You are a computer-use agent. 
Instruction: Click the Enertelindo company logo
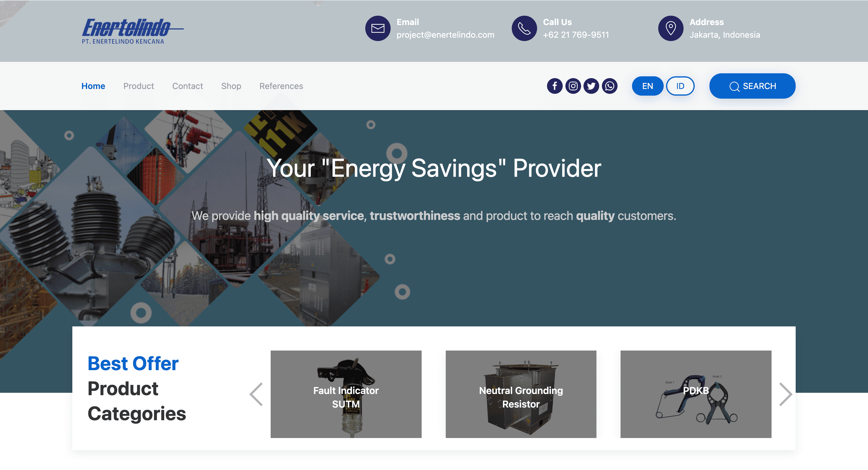tap(132, 31)
